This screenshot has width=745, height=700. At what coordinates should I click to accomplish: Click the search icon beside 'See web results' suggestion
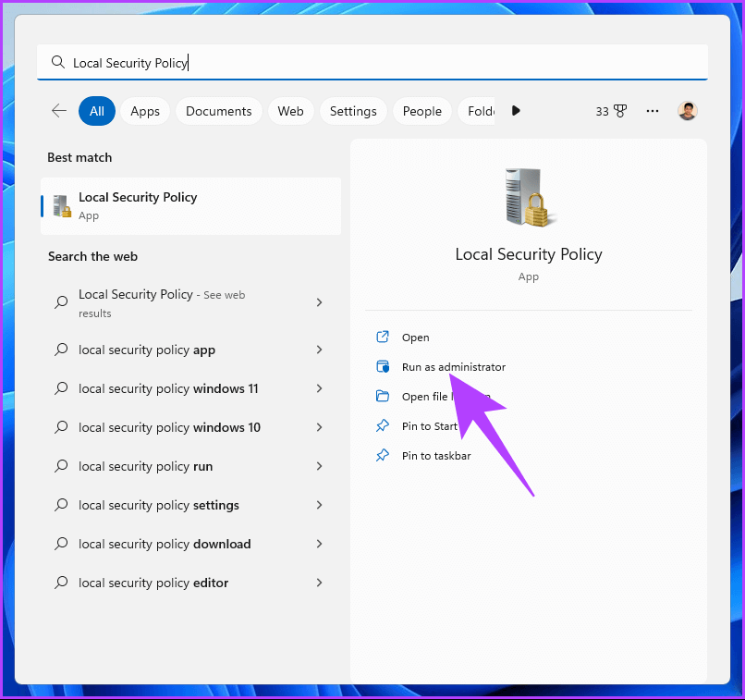coord(61,302)
